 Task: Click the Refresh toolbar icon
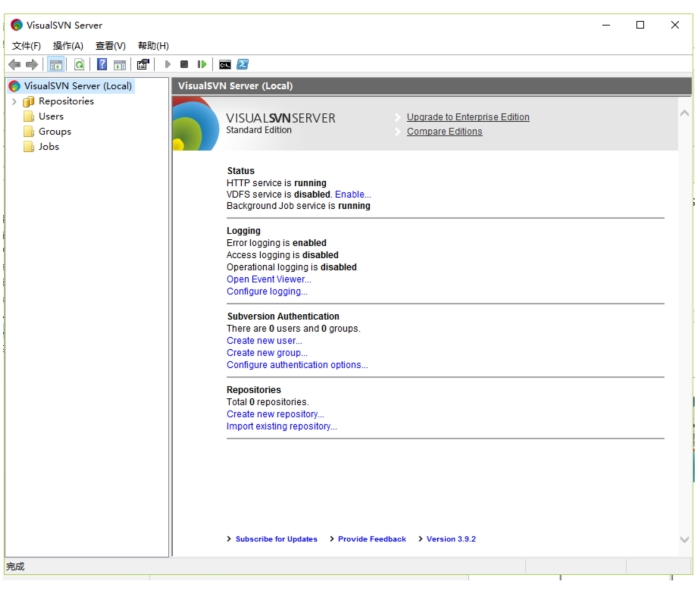[79, 65]
